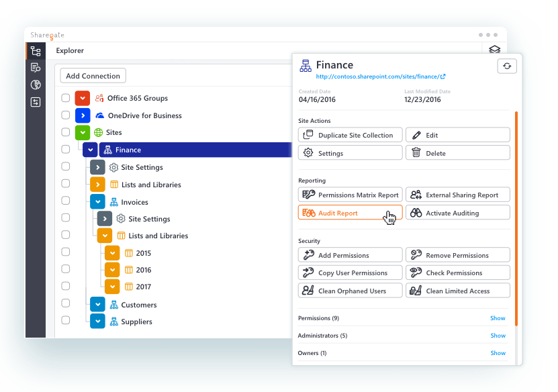Open the migration arrows sidebar icon

click(36, 102)
